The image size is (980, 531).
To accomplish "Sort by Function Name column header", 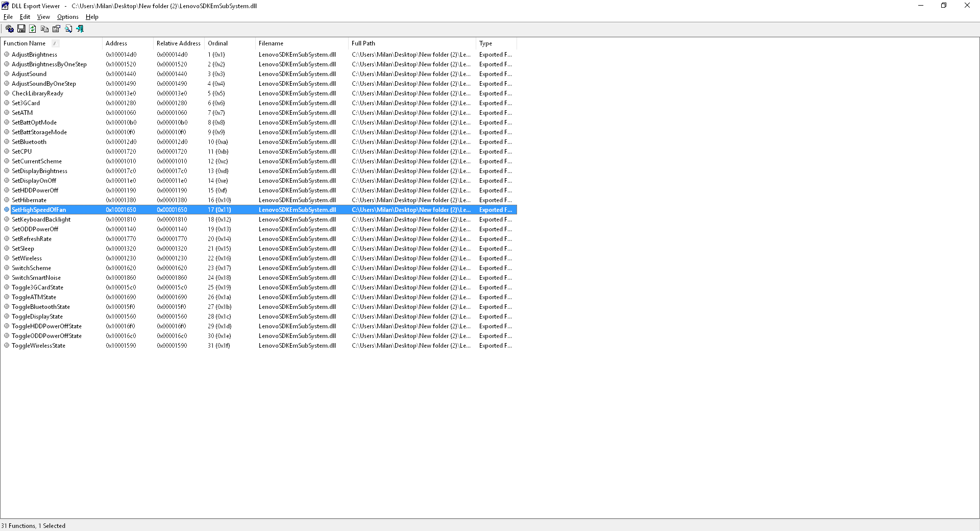I will point(51,43).
